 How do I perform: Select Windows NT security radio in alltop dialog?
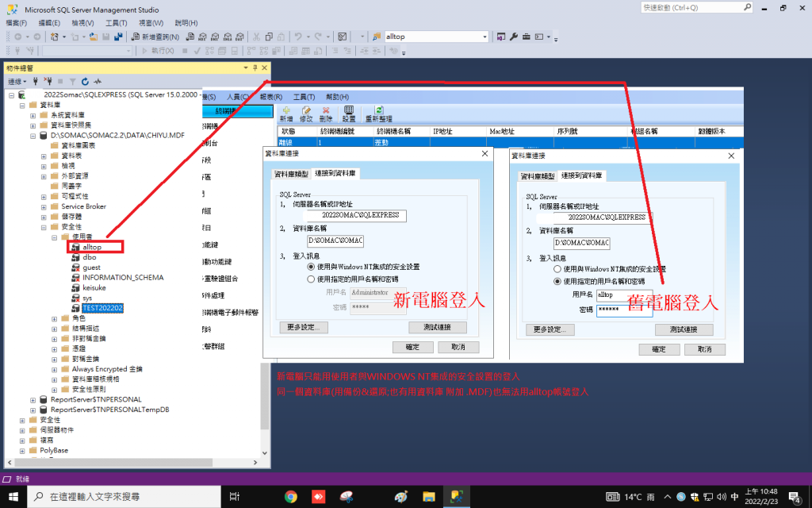(557, 269)
